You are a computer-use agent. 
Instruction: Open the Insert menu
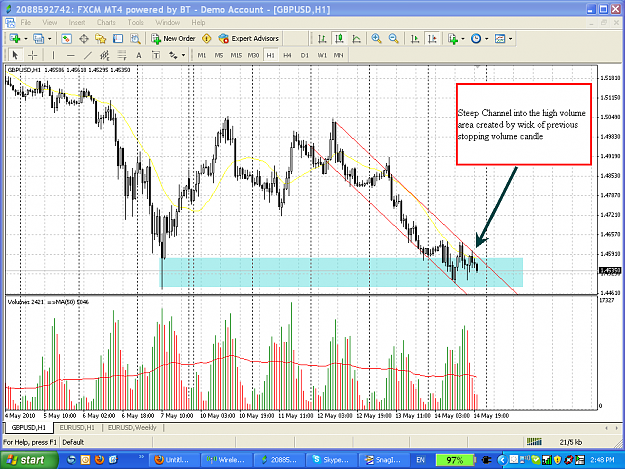[x=77, y=22]
